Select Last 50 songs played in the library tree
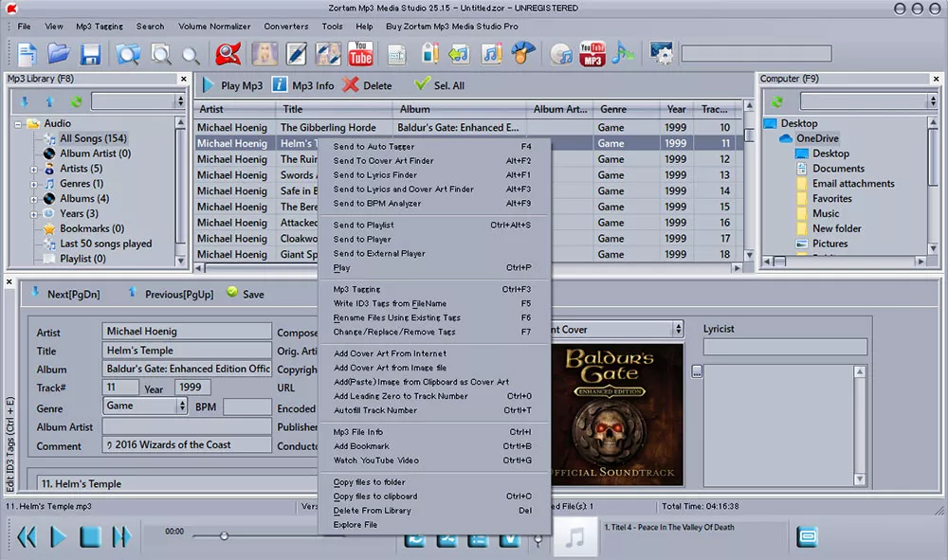This screenshot has width=948, height=560. click(x=106, y=244)
